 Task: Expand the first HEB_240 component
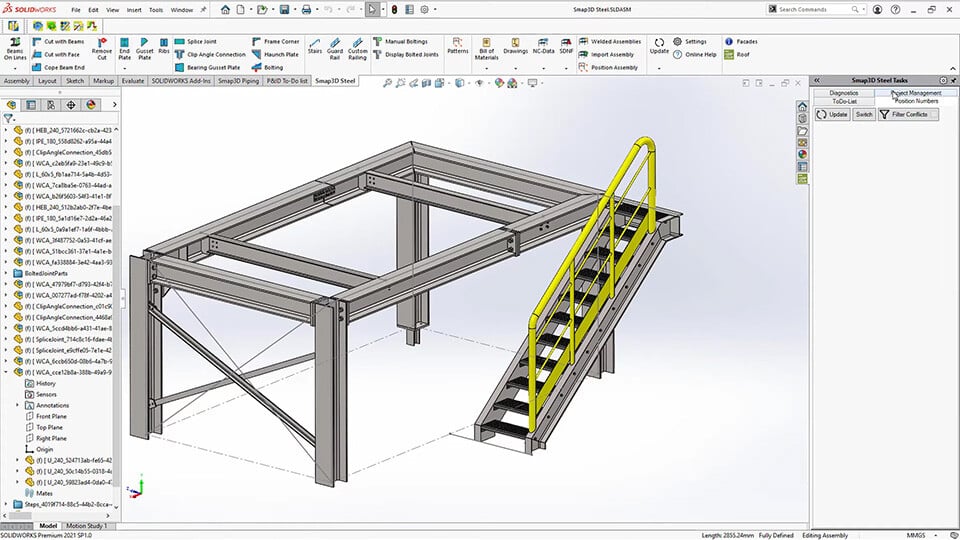(6, 130)
